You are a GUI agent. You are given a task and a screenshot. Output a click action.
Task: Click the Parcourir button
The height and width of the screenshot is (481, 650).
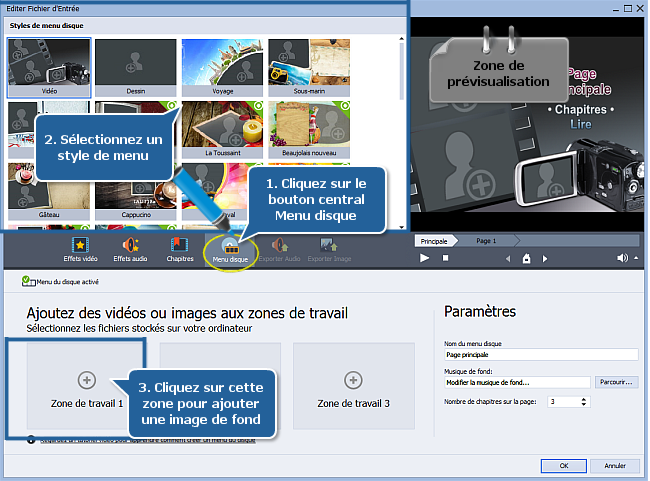[616, 382]
